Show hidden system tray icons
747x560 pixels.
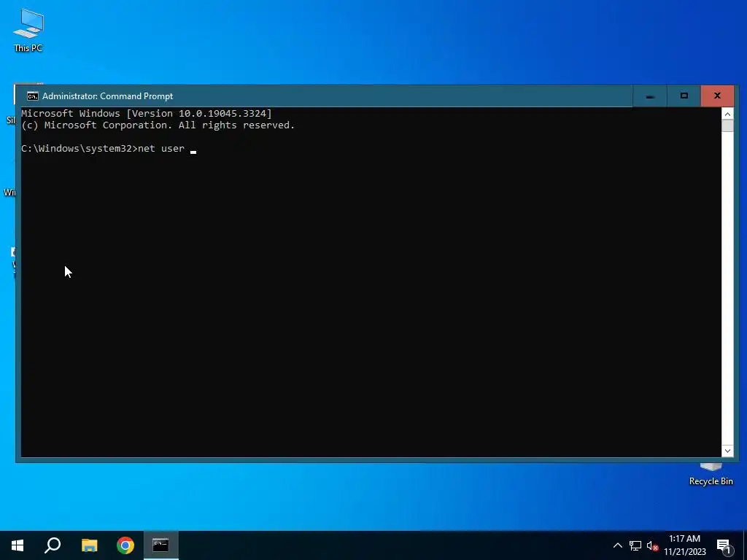tap(617, 545)
